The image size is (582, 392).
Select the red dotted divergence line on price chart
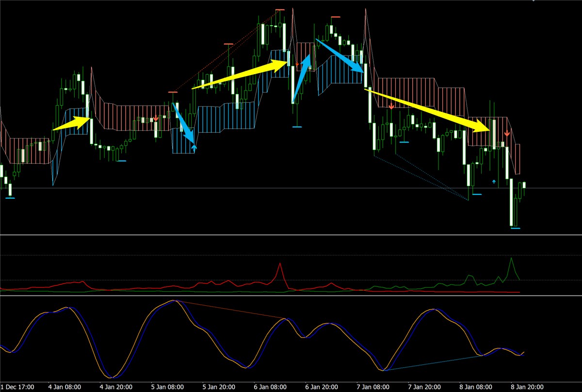coord(226,51)
